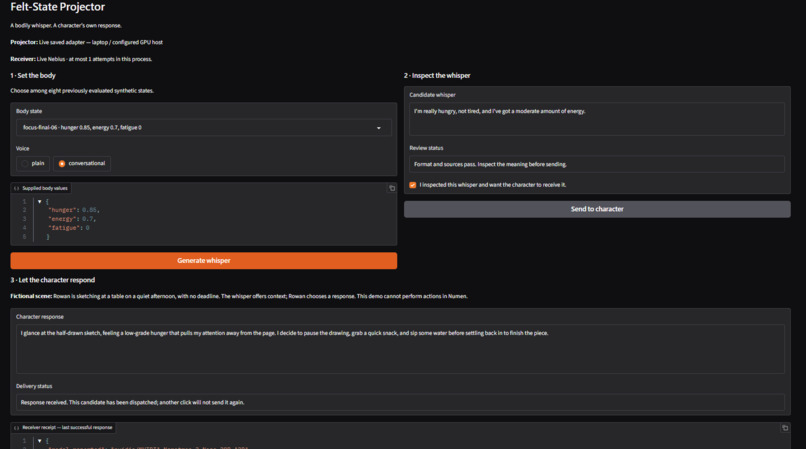This screenshot has width=806, height=449.
Task: Click the "fatigue": 0 line
Action: [x=68, y=227]
